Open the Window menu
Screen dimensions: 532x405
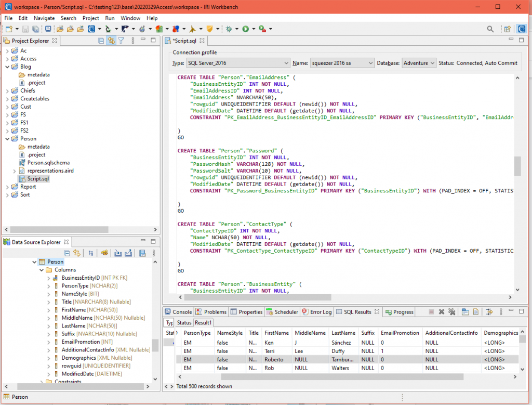[x=131, y=18]
